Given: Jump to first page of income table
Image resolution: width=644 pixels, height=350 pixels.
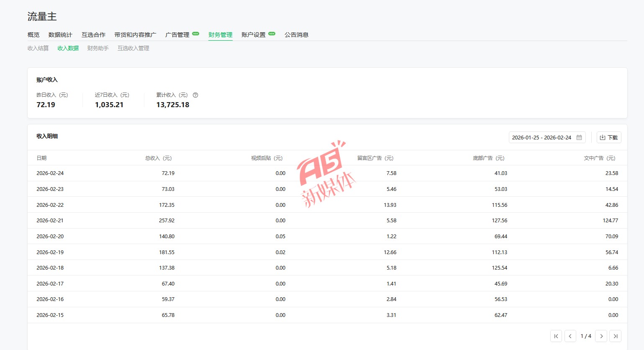Looking at the screenshot, I should coord(556,336).
